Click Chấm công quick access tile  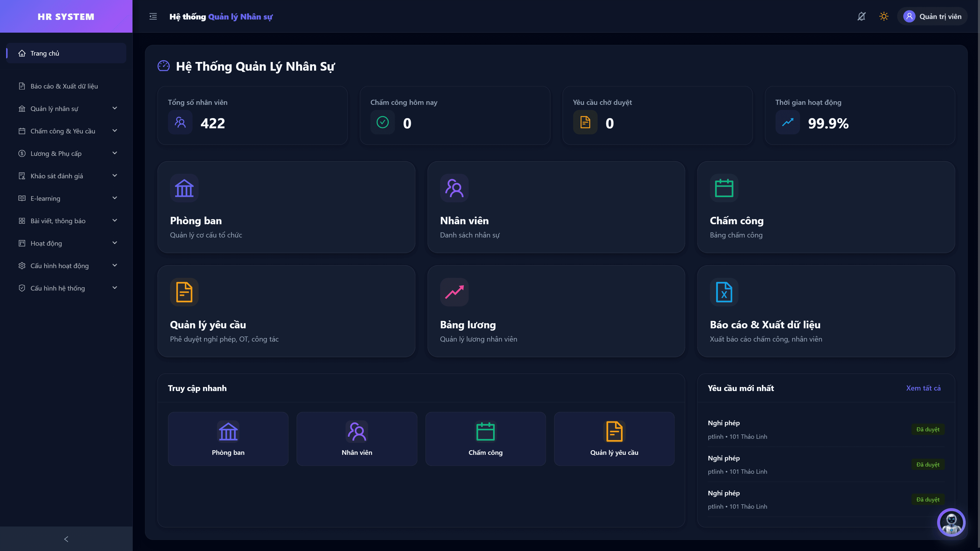point(485,439)
